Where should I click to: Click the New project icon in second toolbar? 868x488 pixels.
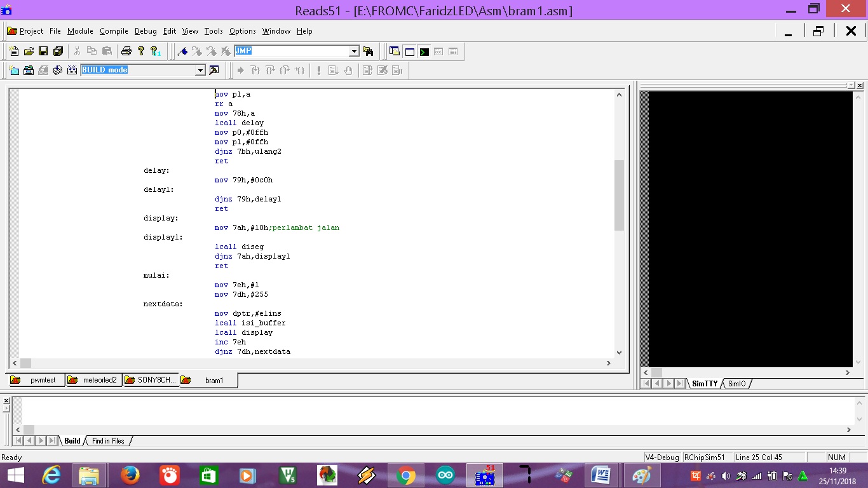point(14,70)
